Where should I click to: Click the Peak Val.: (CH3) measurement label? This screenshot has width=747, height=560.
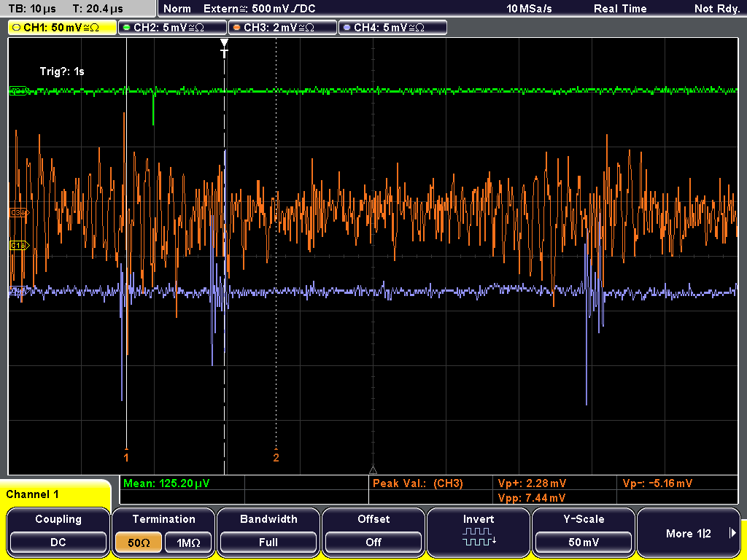point(418,483)
